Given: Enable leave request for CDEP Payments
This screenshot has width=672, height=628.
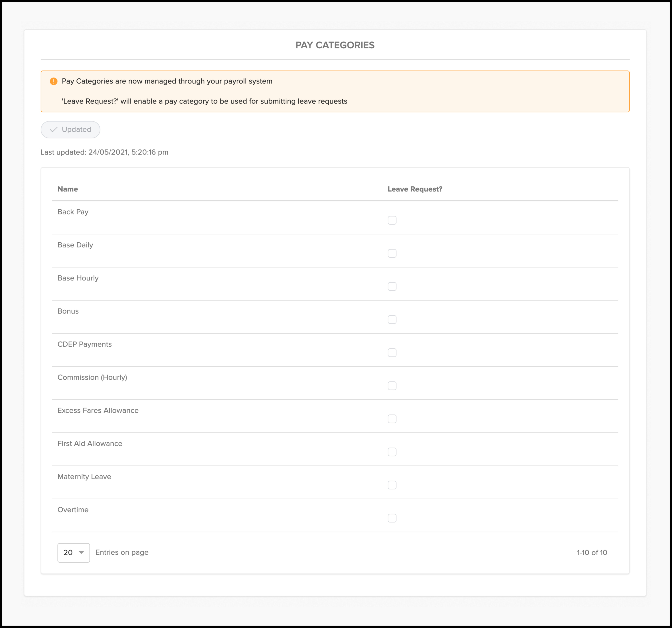Looking at the screenshot, I should (x=392, y=353).
